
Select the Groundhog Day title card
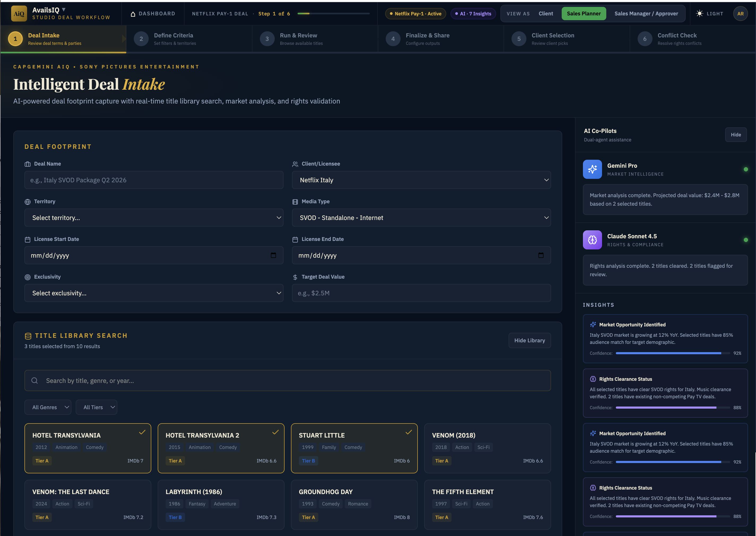[354, 505]
